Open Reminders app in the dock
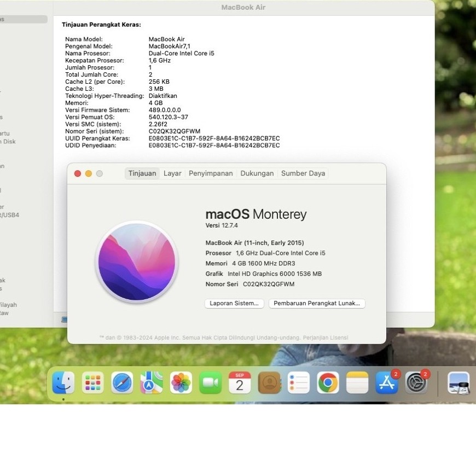Viewport: 476px width, 476px height. click(x=298, y=382)
